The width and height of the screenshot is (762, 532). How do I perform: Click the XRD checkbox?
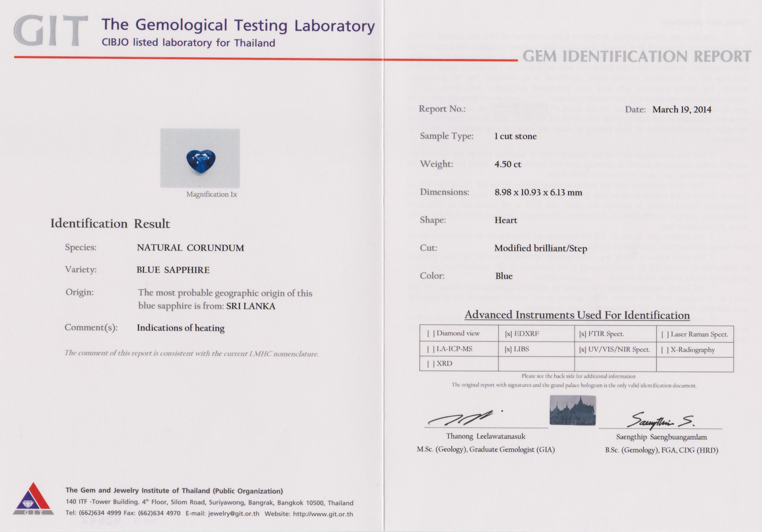[431, 364]
